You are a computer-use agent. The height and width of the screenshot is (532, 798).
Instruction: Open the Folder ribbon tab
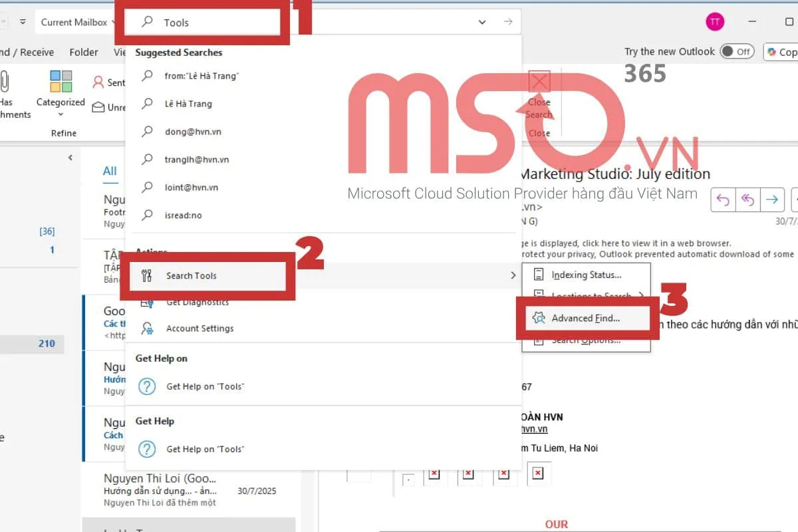(x=84, y=51)
